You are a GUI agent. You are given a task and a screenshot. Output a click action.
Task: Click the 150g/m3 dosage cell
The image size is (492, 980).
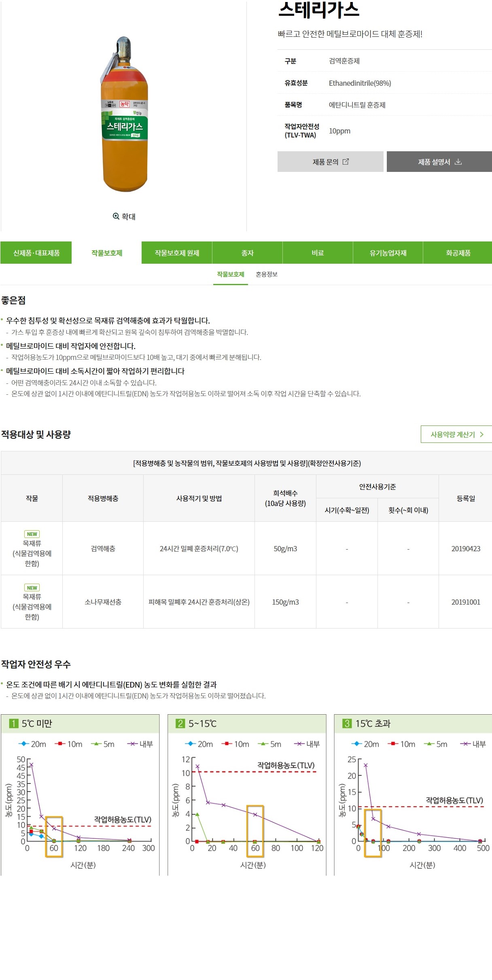point(285,602)
